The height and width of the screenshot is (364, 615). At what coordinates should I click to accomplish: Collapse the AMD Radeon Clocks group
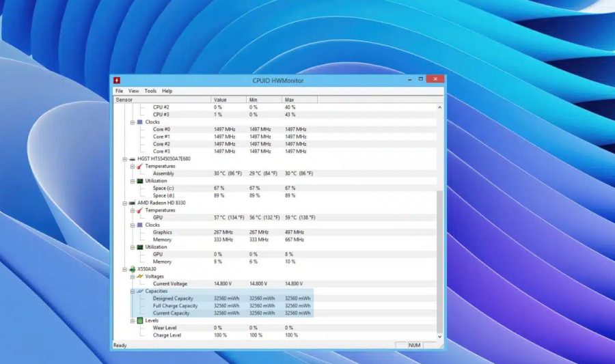click(x=133, y=225)
